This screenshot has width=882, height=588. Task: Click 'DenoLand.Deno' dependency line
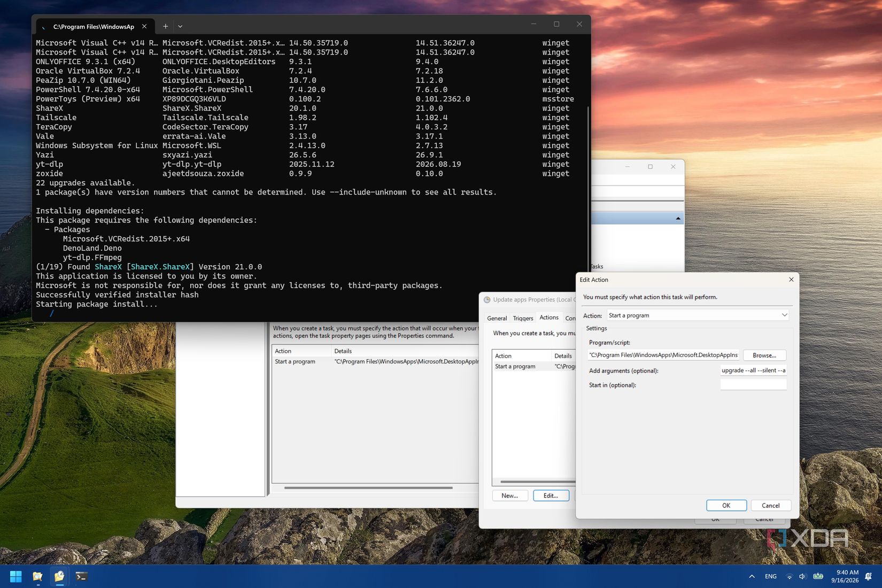point(92,248)
